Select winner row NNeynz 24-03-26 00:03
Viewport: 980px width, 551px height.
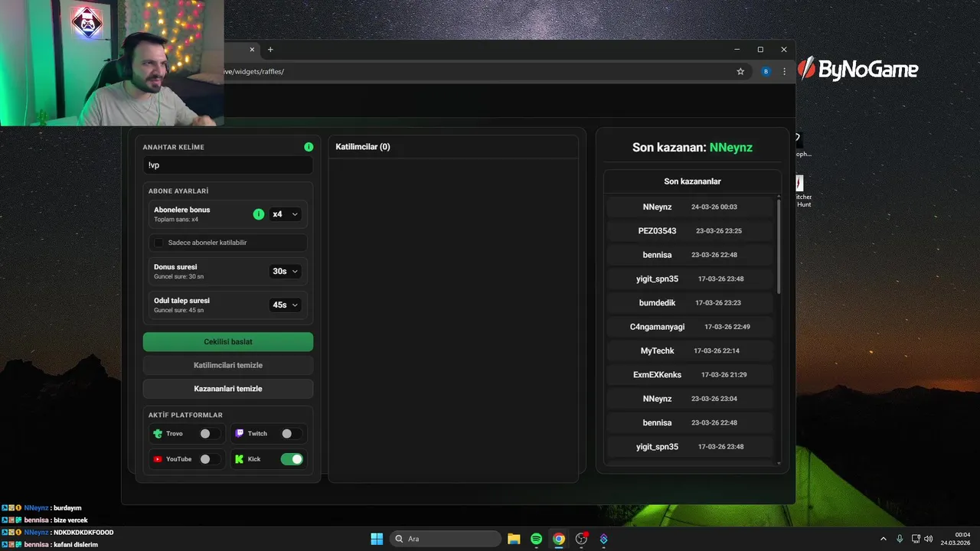[690, 207]
